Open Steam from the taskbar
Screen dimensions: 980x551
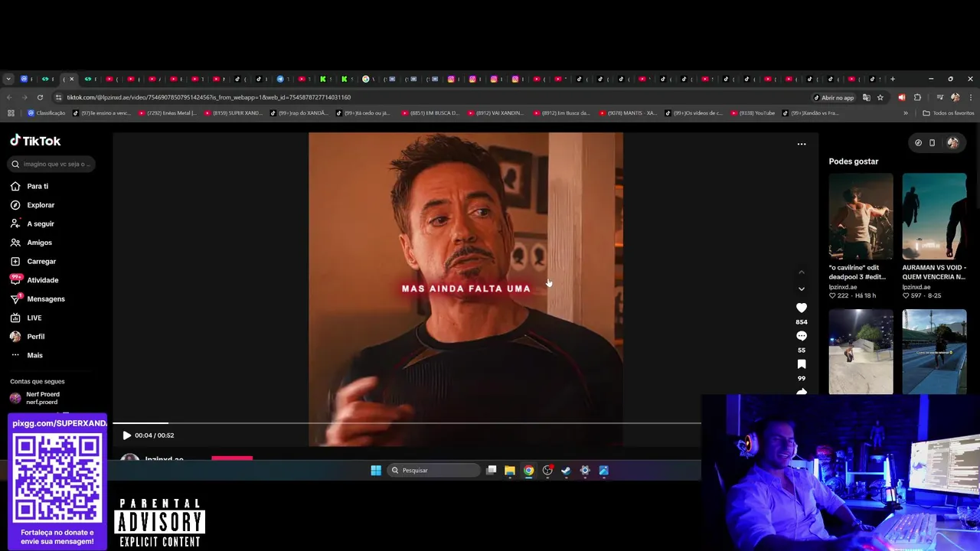coord(566,471)
